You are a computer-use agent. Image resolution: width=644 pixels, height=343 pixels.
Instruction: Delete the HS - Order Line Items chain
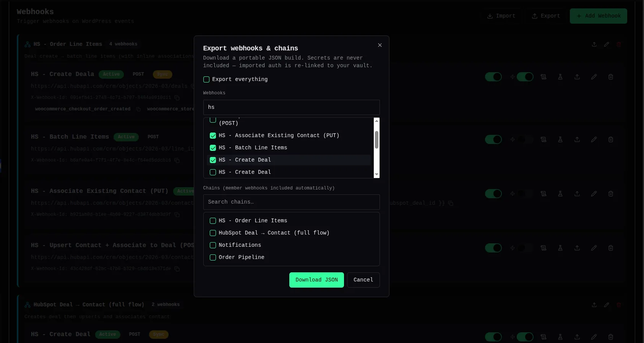point(619,44)
